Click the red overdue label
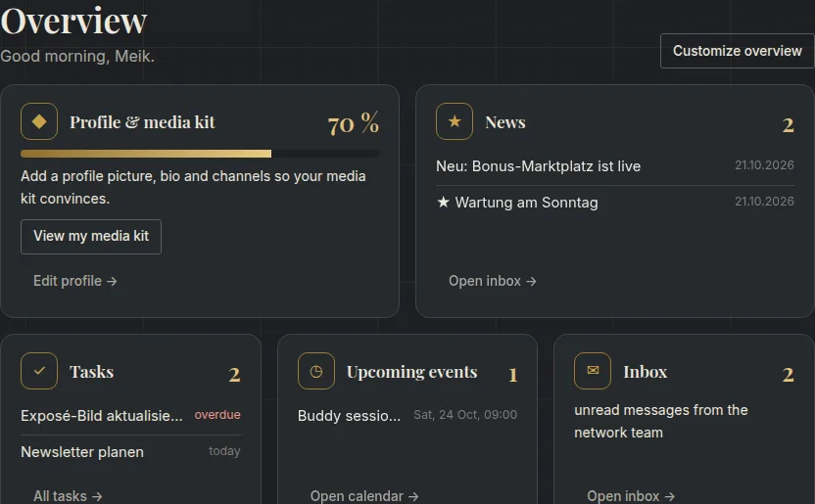Screen dimensions: 815x504 coord(217,415)
